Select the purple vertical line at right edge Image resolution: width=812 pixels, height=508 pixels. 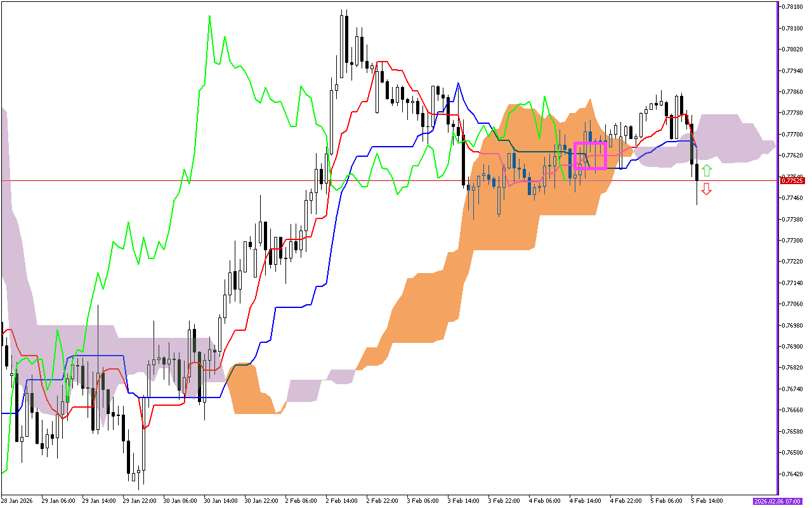[778, 254]
